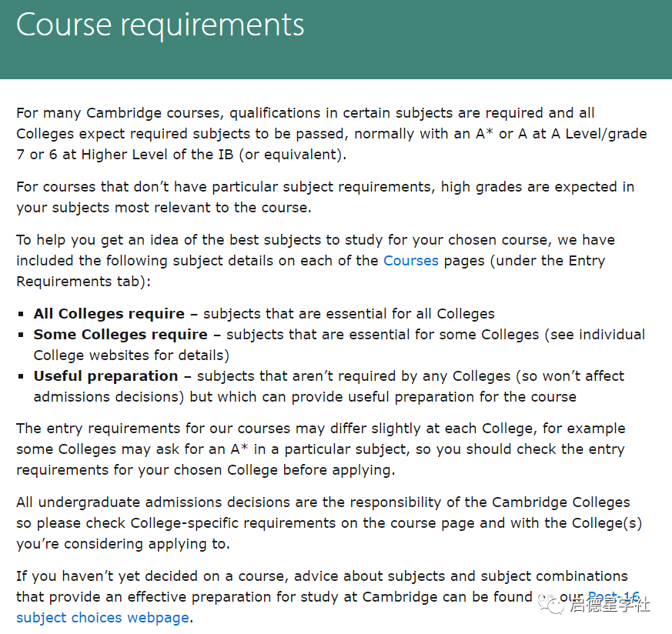This screenshot has width=672, height=634.
Task: Open the Courses link
Action: click(410, 261)
